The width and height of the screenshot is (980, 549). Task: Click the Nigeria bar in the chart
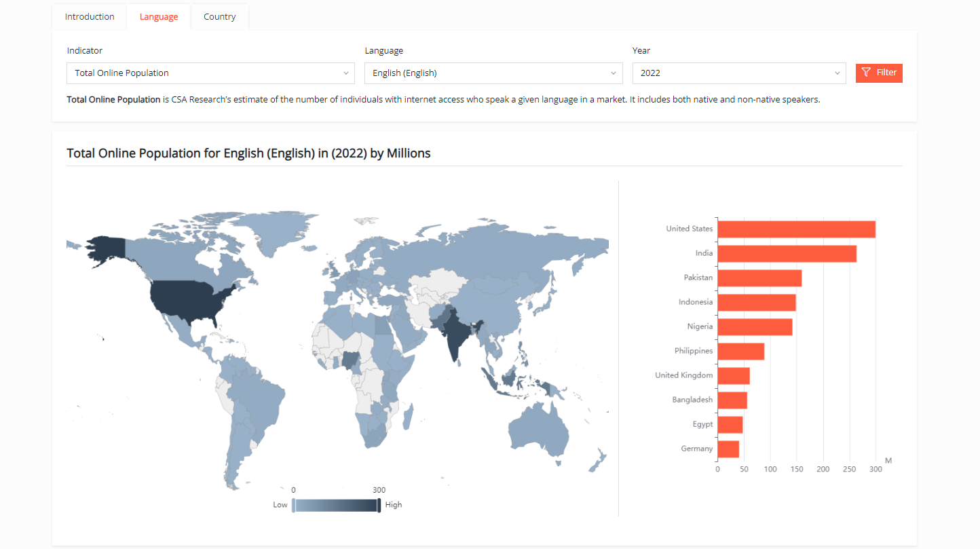coord(755,327)
